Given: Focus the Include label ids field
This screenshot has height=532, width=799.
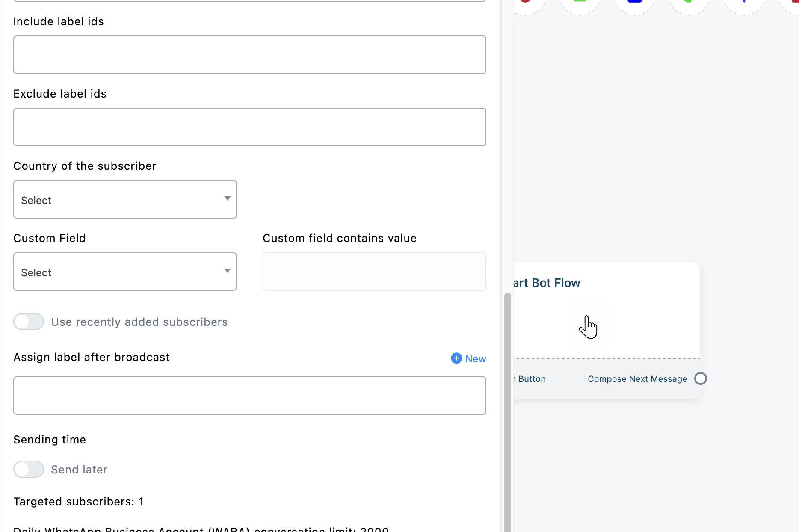Looking at the screenshot, I should [x=250, y=55].
